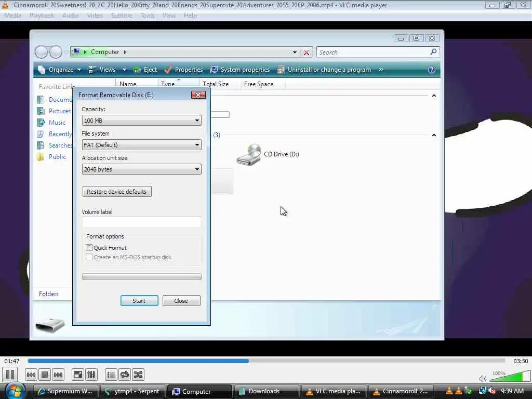Sort by Total Size column header
This screenshot has width=532, height=399.
coord(216,84)
